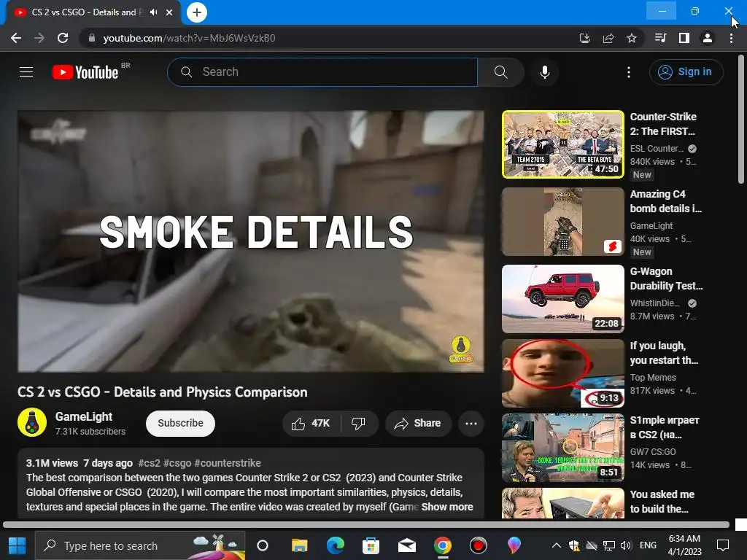The image size is (747, 560).
Task: Click the Sign in button
Action: pos(686,72)
